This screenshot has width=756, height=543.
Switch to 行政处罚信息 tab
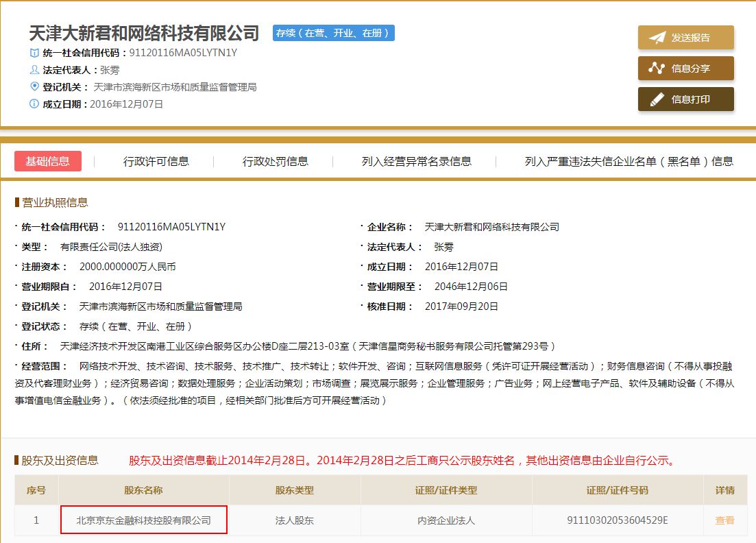click(276, 161)
